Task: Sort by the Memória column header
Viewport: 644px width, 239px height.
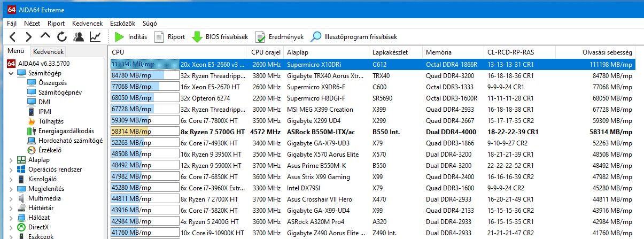Action: [x=453, y=52]
